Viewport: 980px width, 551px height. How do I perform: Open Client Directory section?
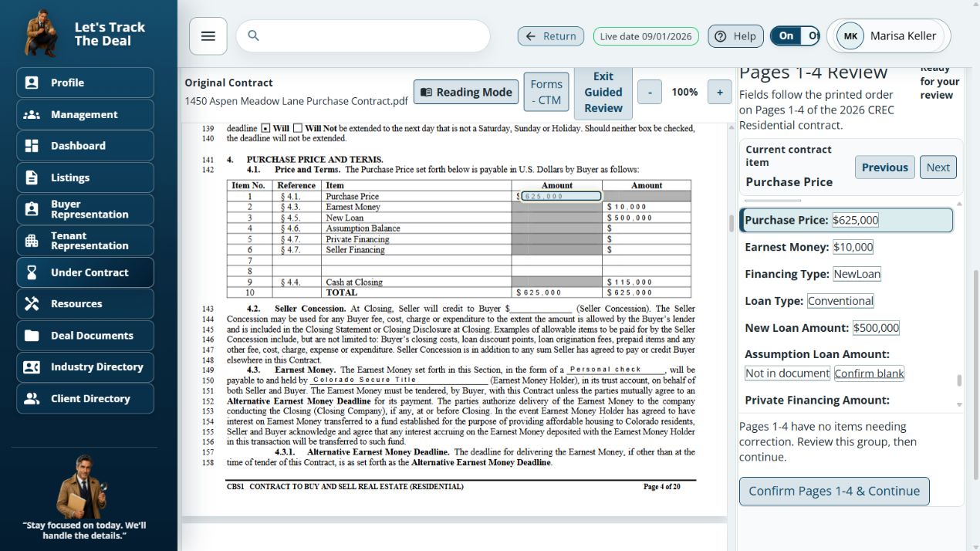point(85,399)
